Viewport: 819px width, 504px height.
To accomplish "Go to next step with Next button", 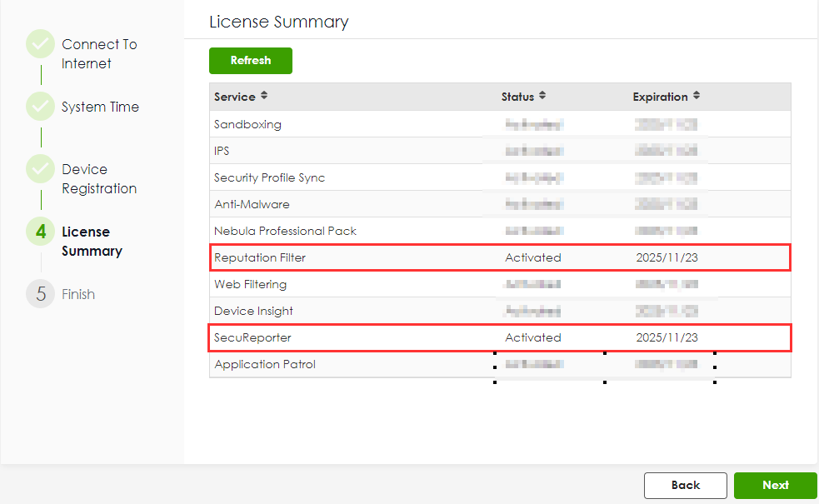I will click(x=775, y=485).
